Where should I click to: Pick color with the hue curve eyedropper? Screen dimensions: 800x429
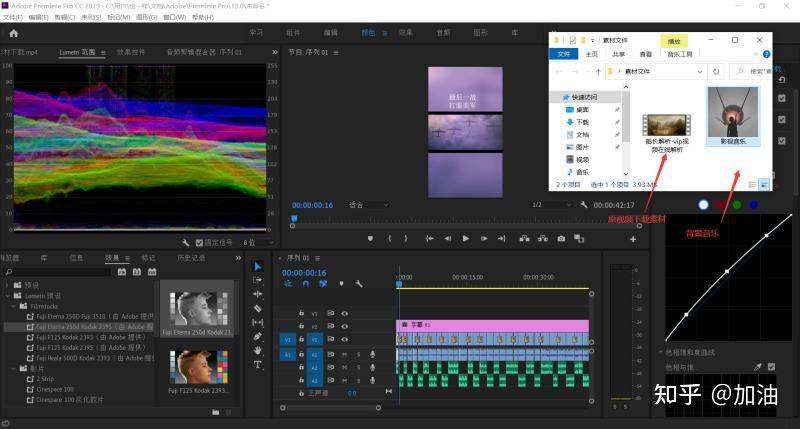click(758, 366)
